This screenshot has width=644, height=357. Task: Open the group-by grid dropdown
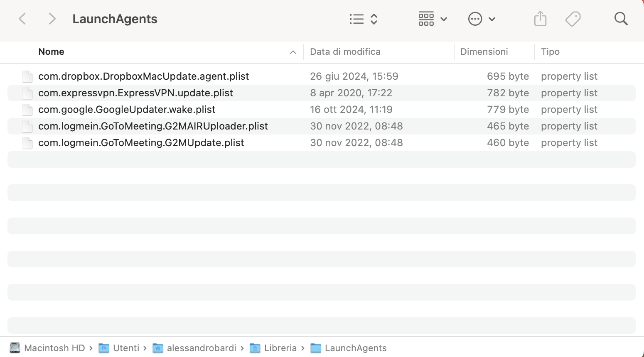tap(432, 19)
